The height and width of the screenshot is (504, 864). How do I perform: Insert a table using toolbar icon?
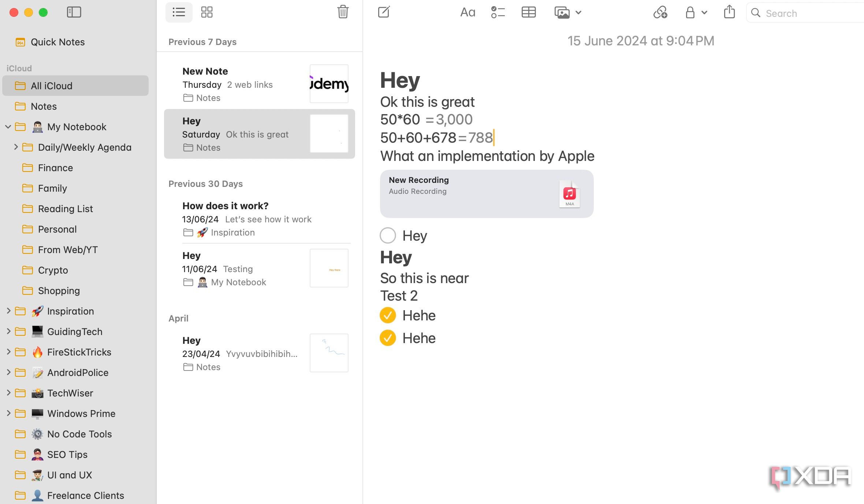point(528,12)
